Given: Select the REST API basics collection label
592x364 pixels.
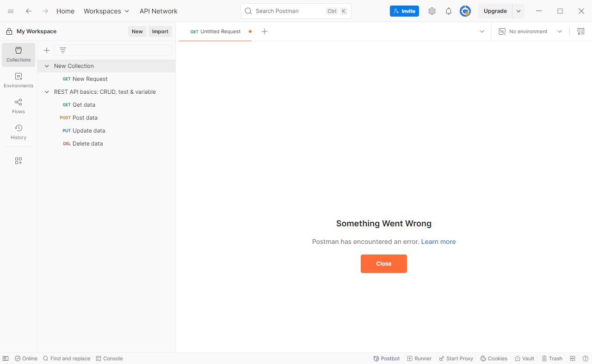Looking at the screenshot, I should (105, 92).
